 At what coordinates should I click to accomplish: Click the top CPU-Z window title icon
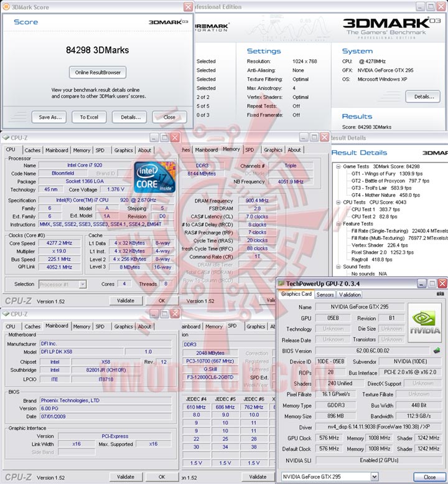[6, 138]
